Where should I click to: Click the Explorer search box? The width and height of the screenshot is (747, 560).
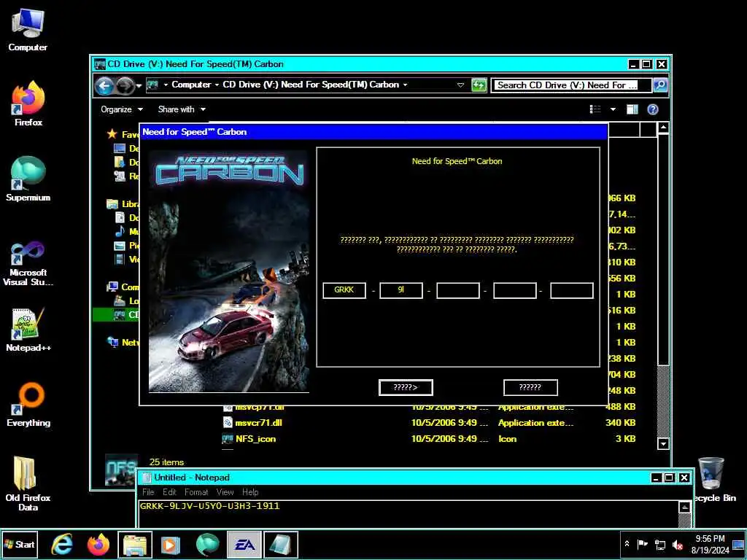pyautogui.click(x=570, y=85)
